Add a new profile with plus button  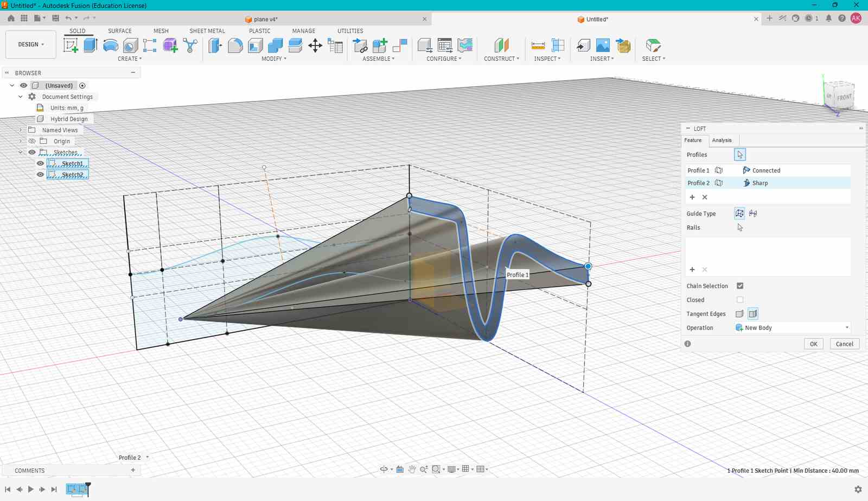(692, 197)
